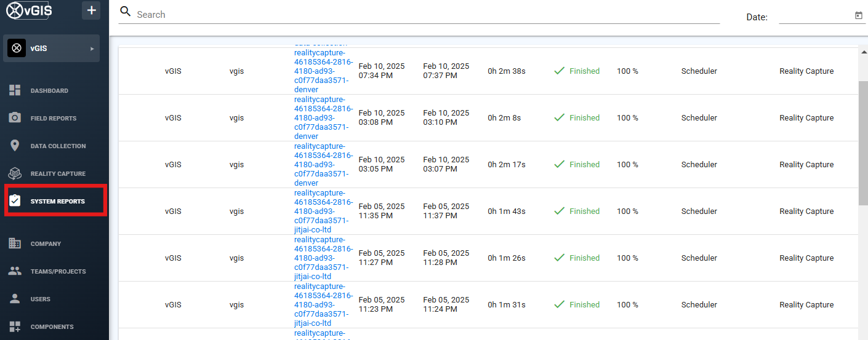Open jitjai-co-ltd job link started 11:23 PM
The height and width of the screenshot is (340, 868).
323,304
